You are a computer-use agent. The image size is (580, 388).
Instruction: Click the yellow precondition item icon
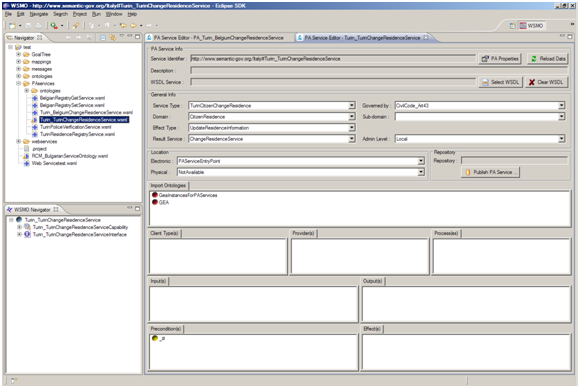pos(155,338)
